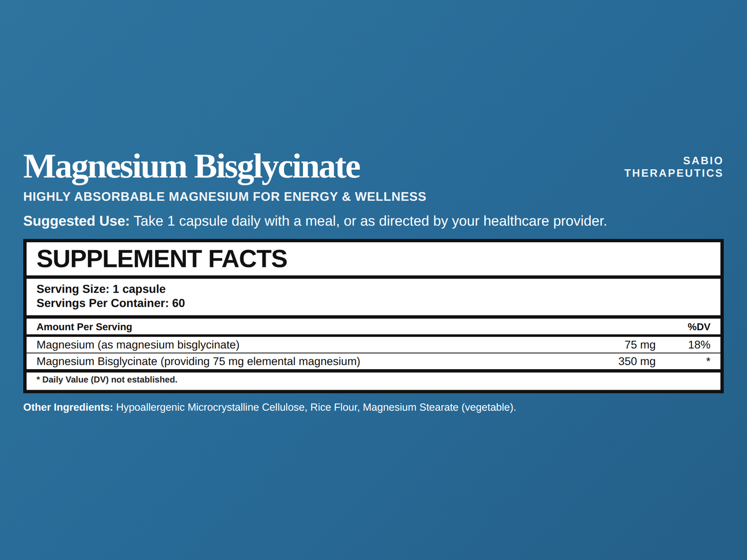Select the 'providing 75 mg elemental magnesium' row label

click(198, 361)
